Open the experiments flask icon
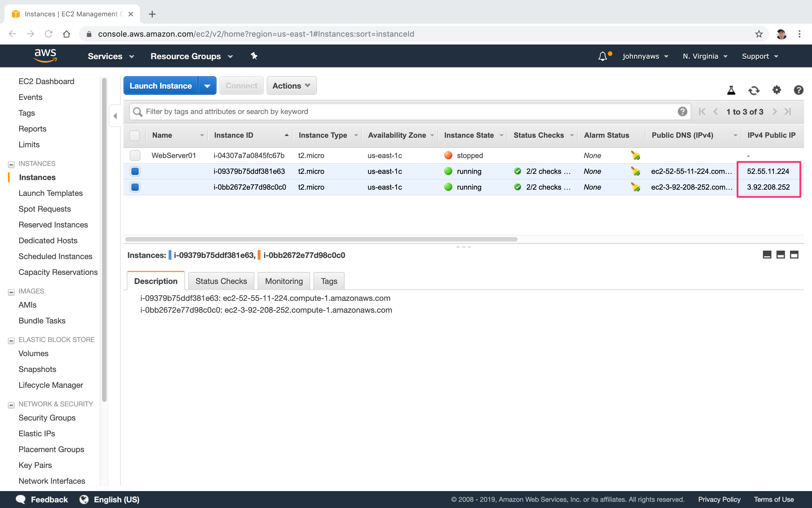This screenshot has height=508, width=812. pyautogui.click(x=731, y=90)
